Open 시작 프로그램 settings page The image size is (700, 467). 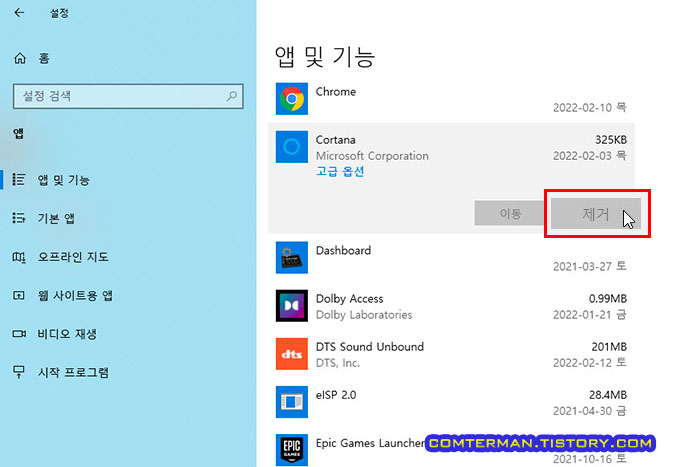click(73, 372)
